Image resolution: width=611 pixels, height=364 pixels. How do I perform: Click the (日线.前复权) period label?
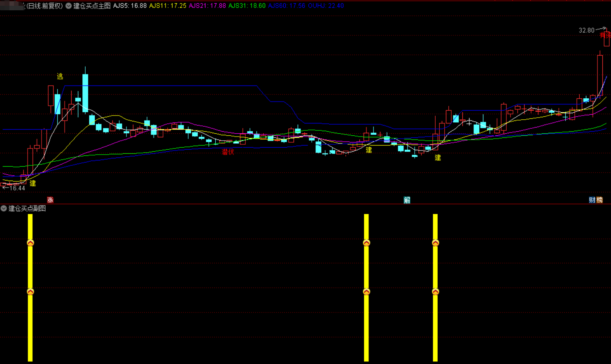coord(44,6)
